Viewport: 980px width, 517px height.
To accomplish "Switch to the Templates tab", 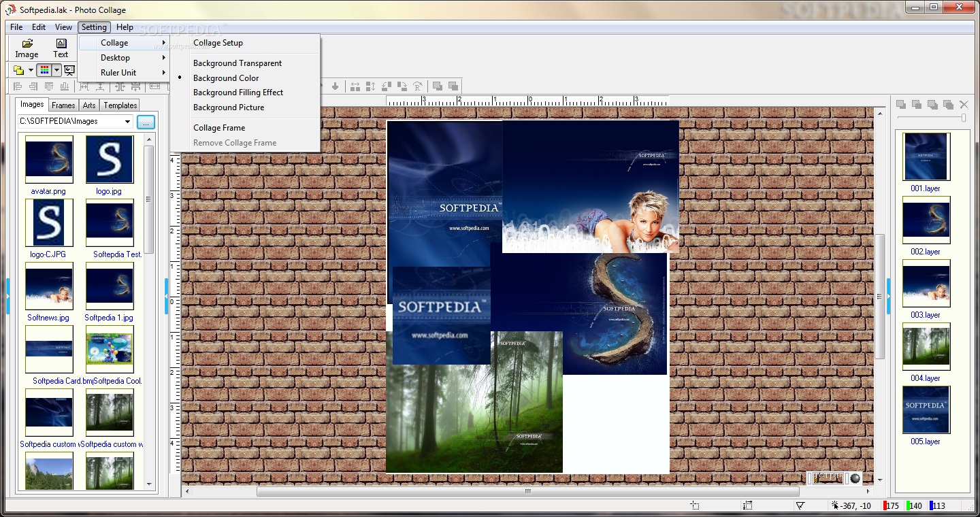I will coord(120,105).
